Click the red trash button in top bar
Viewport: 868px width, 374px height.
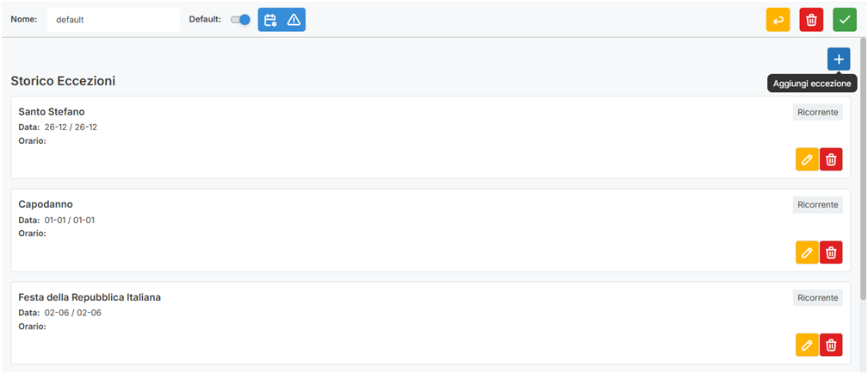pos(811,20)
